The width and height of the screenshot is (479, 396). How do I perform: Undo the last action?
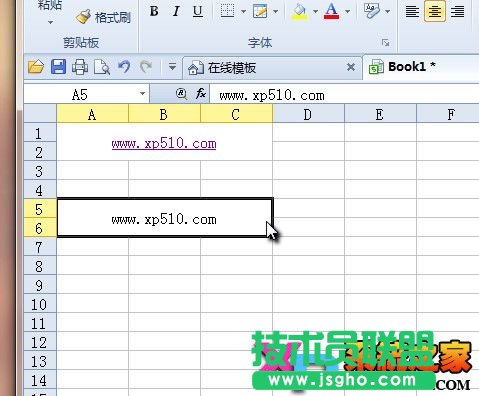124,67
